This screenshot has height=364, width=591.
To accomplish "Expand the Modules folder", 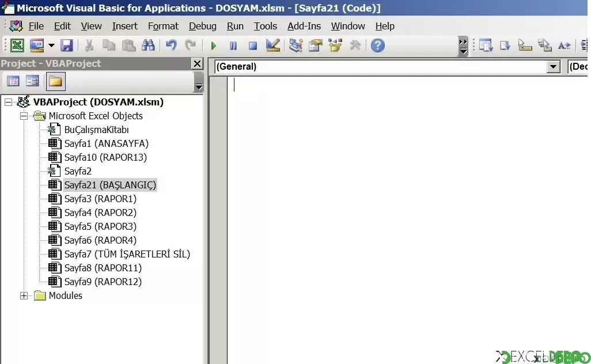I will [24, 296].
